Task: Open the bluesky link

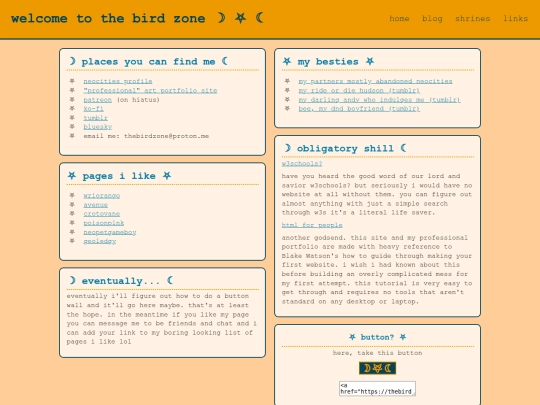Action: (x=97, y=127)
